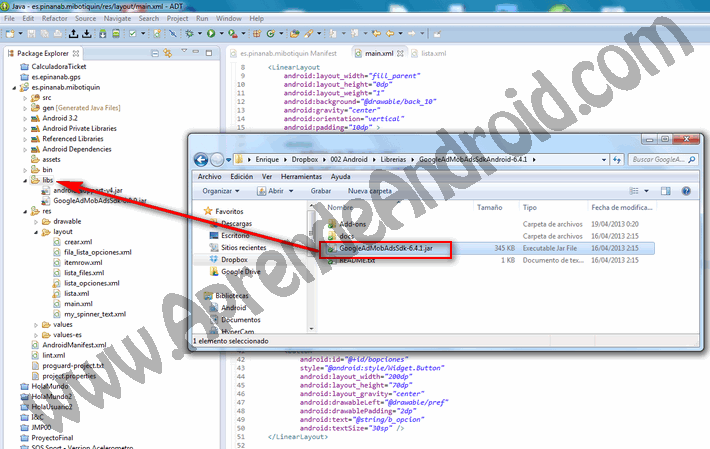Click the Open Type folder icon
Image resolution: width=710 pixels, height=449 pixels.
coord(295,33)
